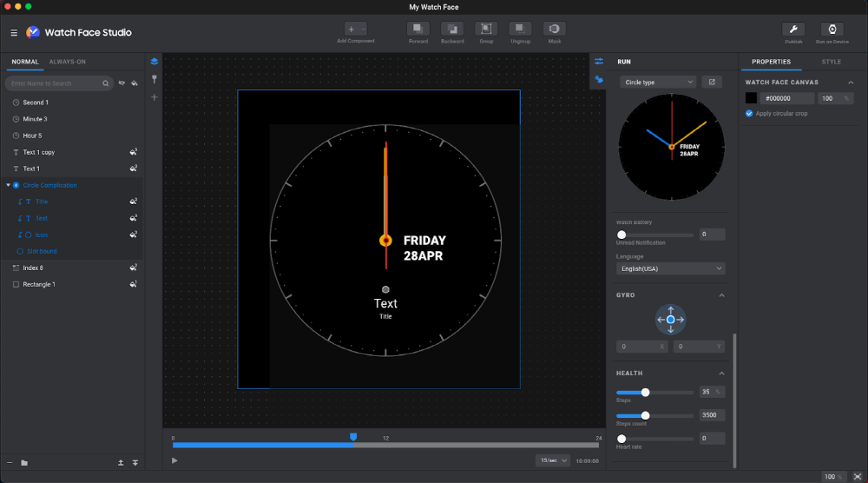The width and height of the screenshot is (868, 483).
Task: Toggle Apply circular crop checkbox
Action: click(750, 114)
